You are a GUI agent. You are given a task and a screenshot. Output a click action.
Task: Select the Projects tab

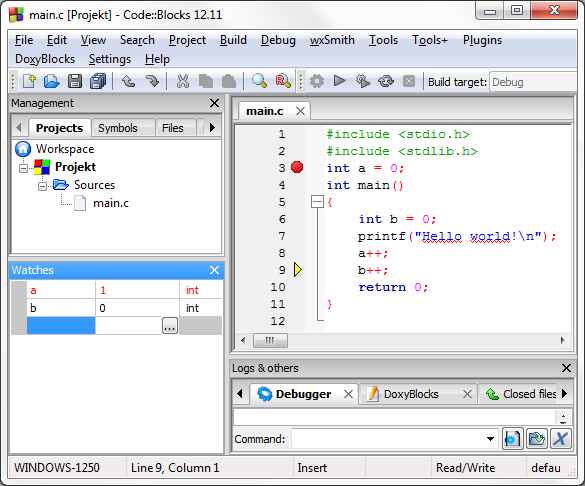(60, 128)
